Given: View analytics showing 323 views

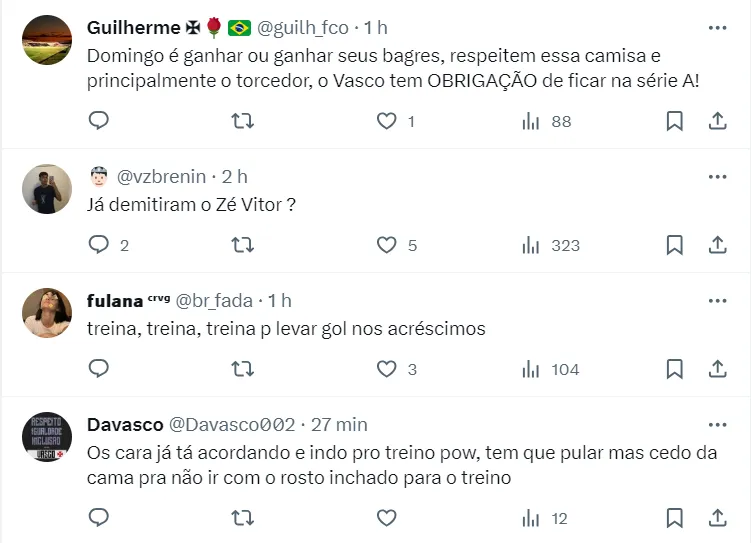Looking at the screenshot, I should point(551,245).
